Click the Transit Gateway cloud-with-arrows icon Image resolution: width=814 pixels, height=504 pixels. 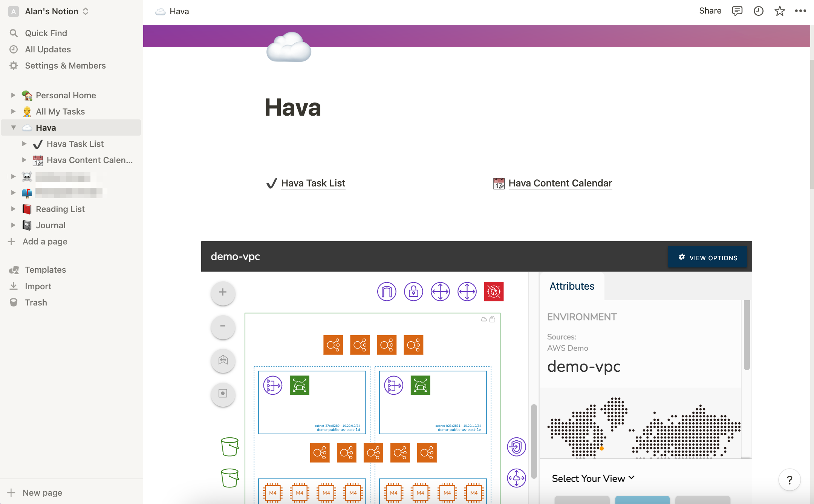[516, 478]
